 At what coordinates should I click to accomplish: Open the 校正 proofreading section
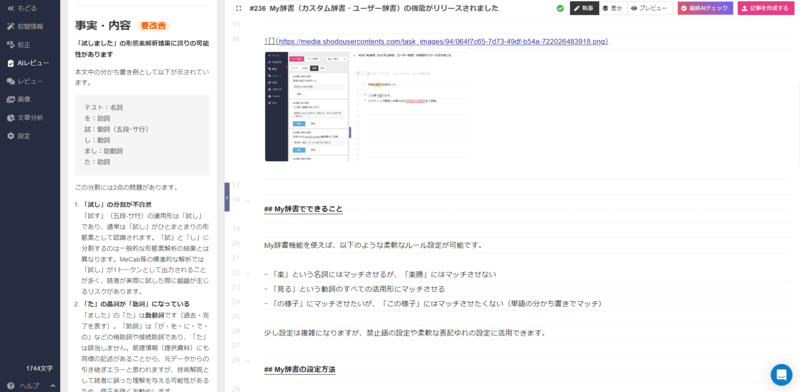pyautogui.click(x=19, y=45)
